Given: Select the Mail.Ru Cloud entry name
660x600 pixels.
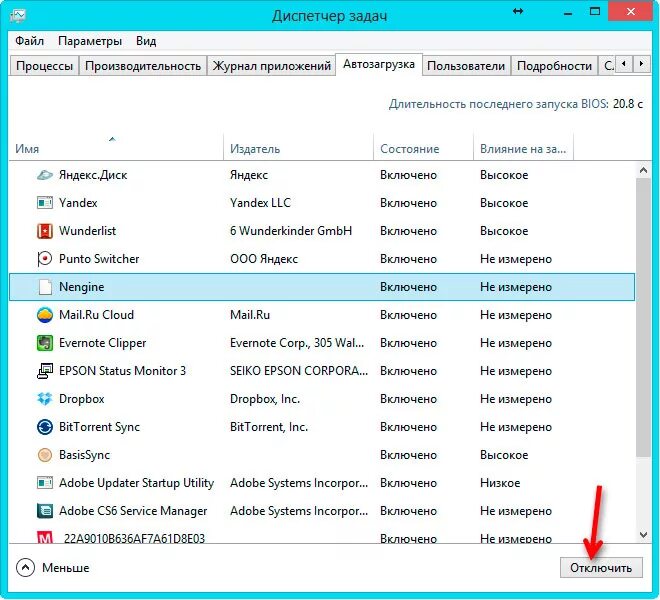Looking at the screenshot, I should pos(96,315).
